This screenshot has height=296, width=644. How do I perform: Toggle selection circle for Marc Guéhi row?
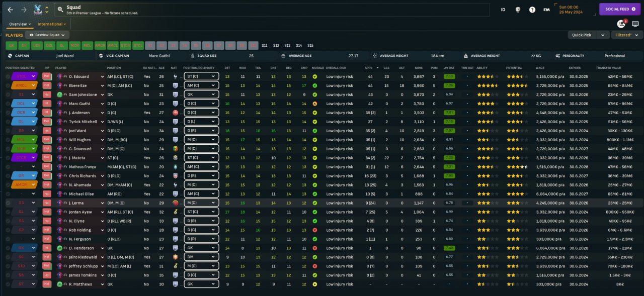[8, 104]
